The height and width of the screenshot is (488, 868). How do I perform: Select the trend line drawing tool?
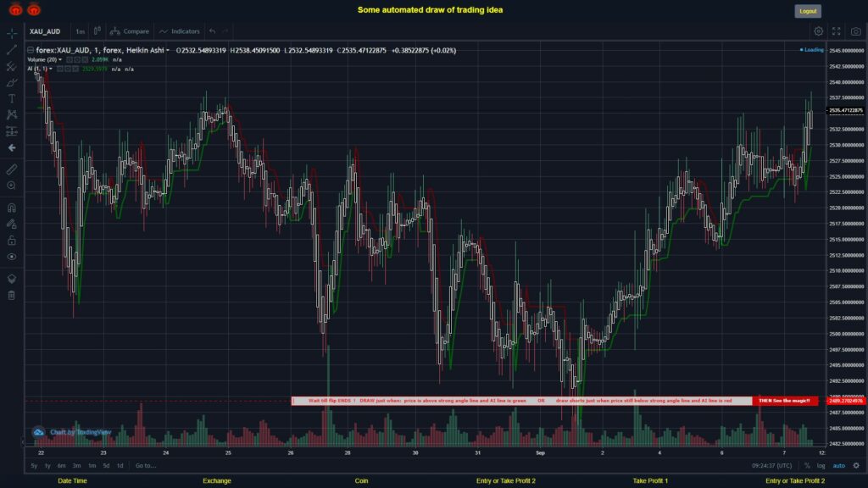(12, 50)
